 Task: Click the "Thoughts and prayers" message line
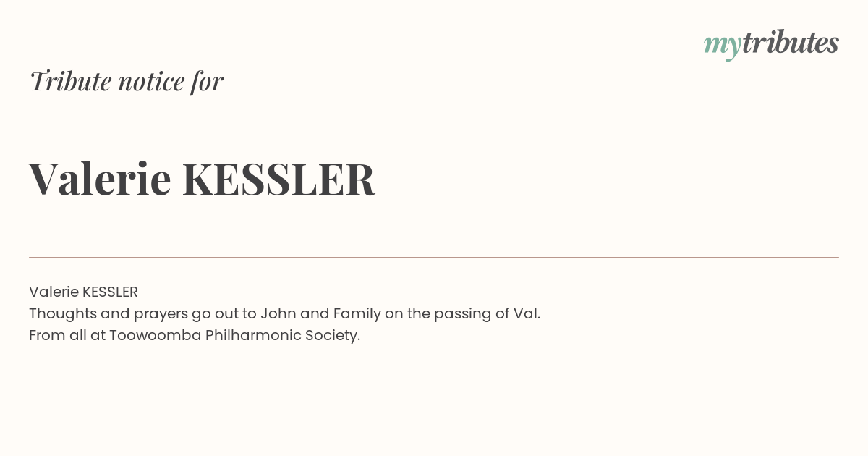click(x=284, y=313)
